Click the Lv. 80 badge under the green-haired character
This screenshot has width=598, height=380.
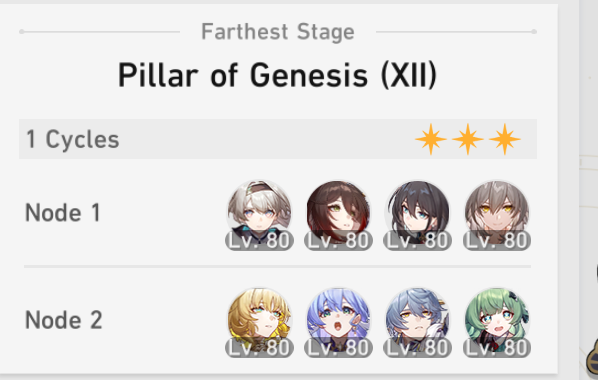[497, 348]
